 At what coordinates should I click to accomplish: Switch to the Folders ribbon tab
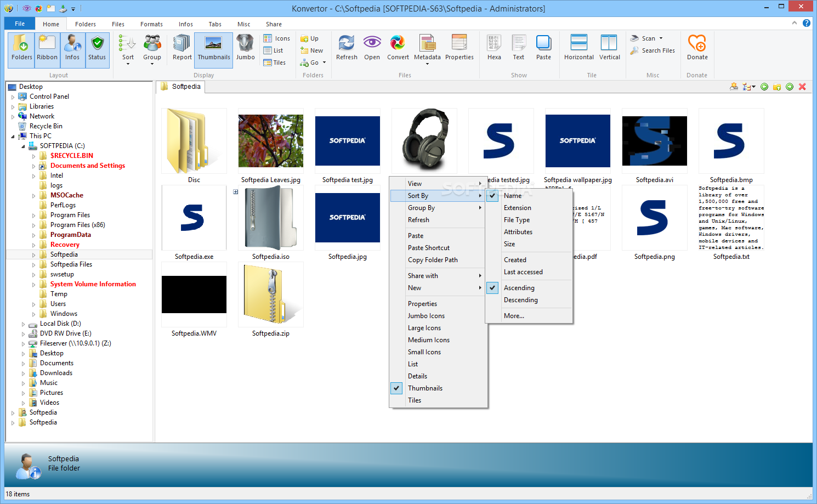86,24
